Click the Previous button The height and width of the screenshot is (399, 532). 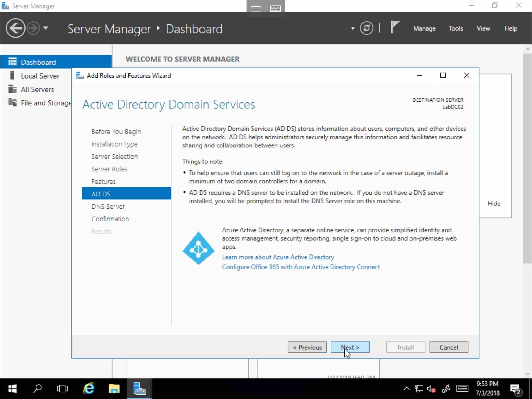[x=307, y=347]
